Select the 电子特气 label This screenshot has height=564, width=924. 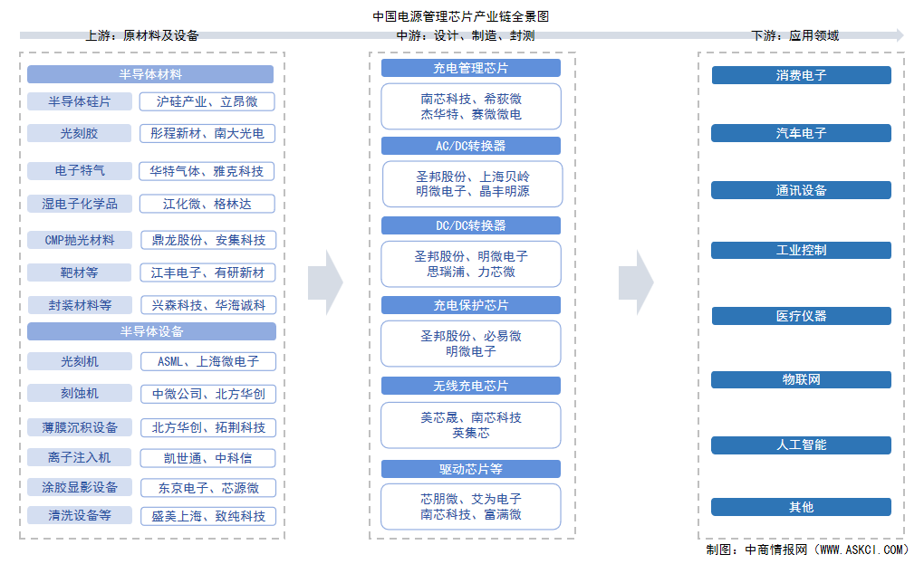pos(79,171)
